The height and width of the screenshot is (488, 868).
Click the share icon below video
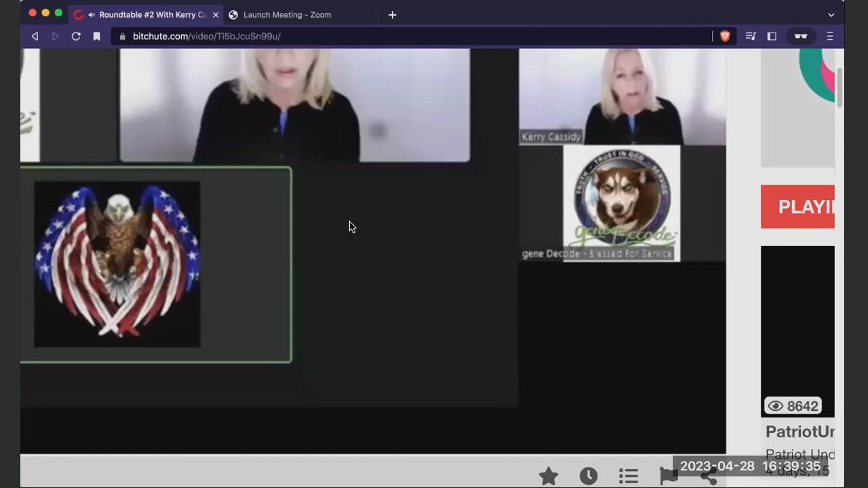(x=708, y=478)
